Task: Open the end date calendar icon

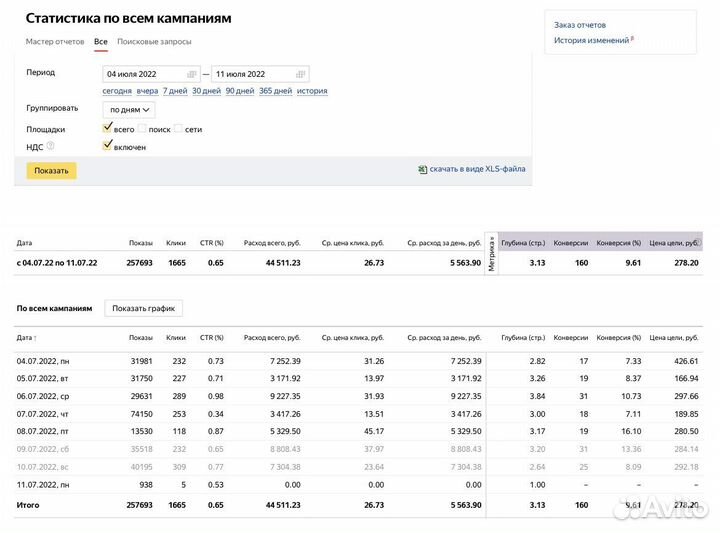Action: coord(301,74)
